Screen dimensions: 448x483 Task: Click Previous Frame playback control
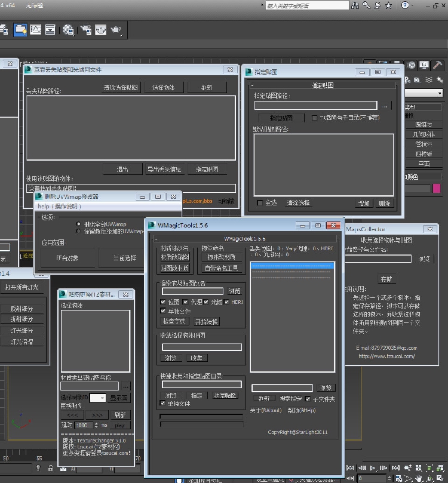(x=363, y=468)
